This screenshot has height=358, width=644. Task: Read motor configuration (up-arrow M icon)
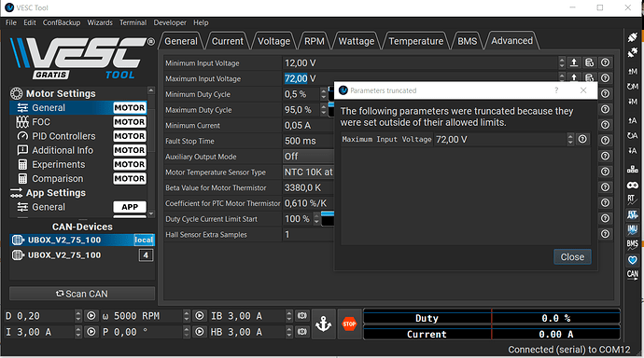click(633, 72)
